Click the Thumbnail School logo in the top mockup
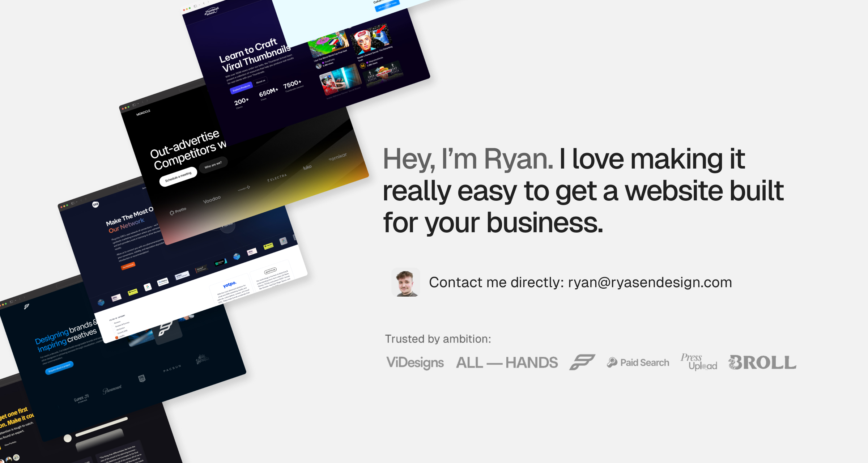 coord(211,11)
